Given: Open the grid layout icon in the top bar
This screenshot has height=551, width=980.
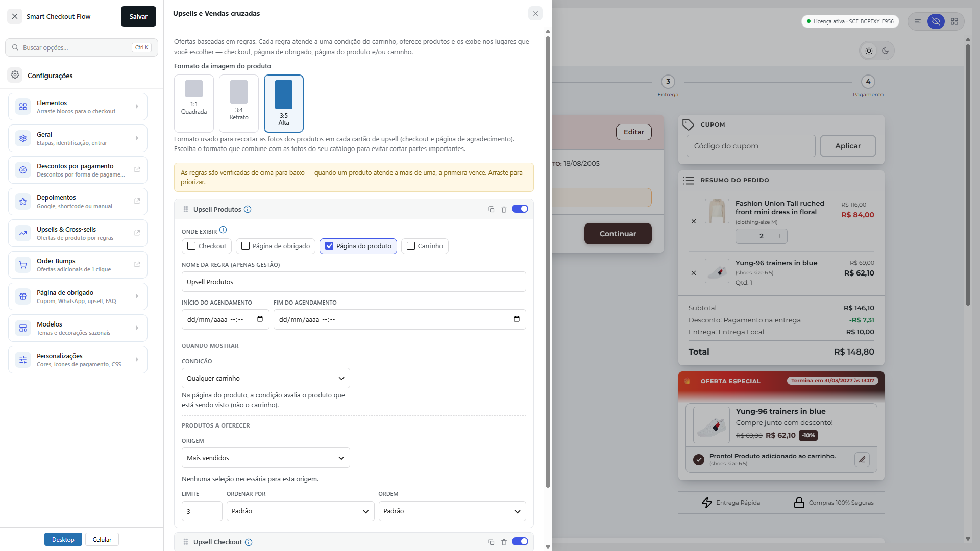Looking at the screenshot, I should click(954, 21).
